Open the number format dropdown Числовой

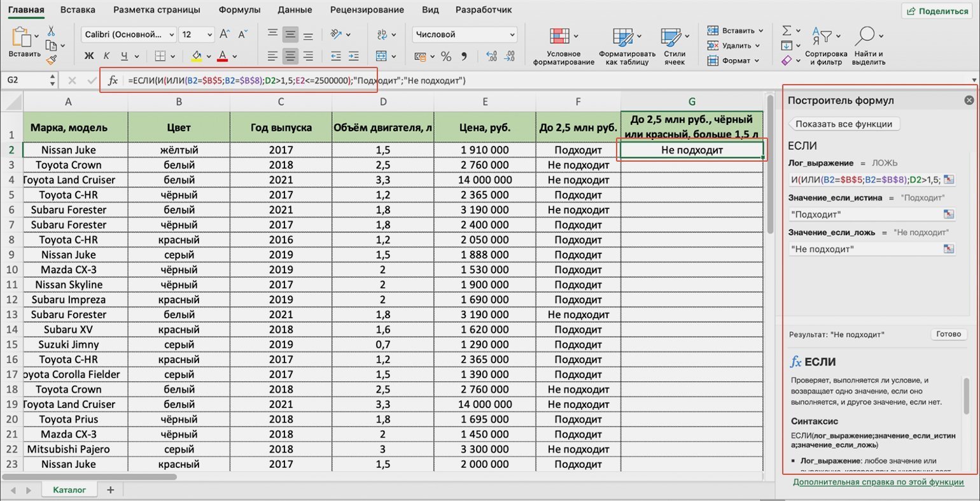coord(465,34)
